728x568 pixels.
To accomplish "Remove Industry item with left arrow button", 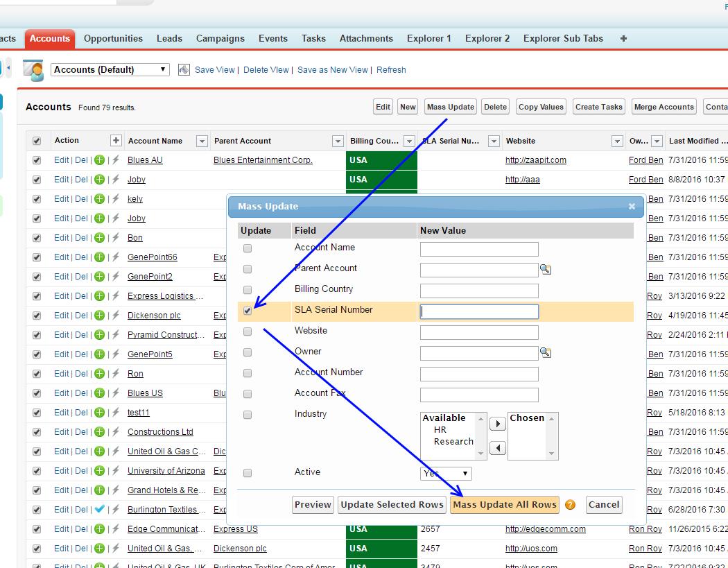I will 498,448.
